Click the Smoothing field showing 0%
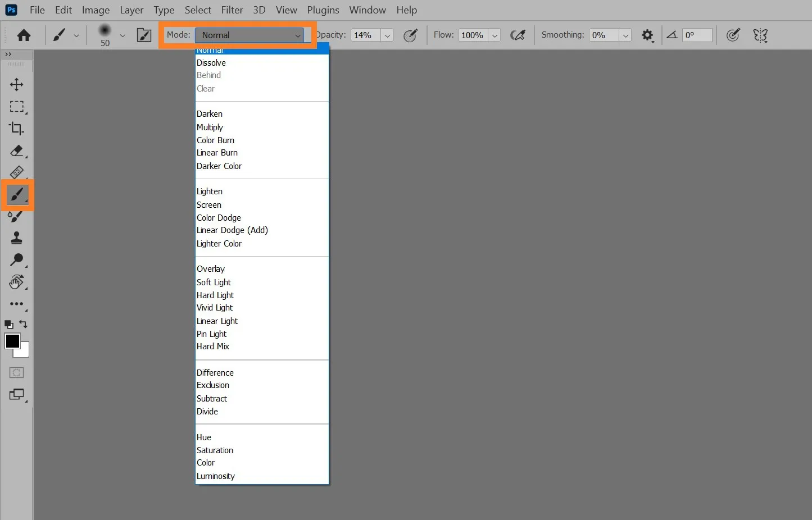The height and width of the screenshot is (520, 812). coord(604,35)
